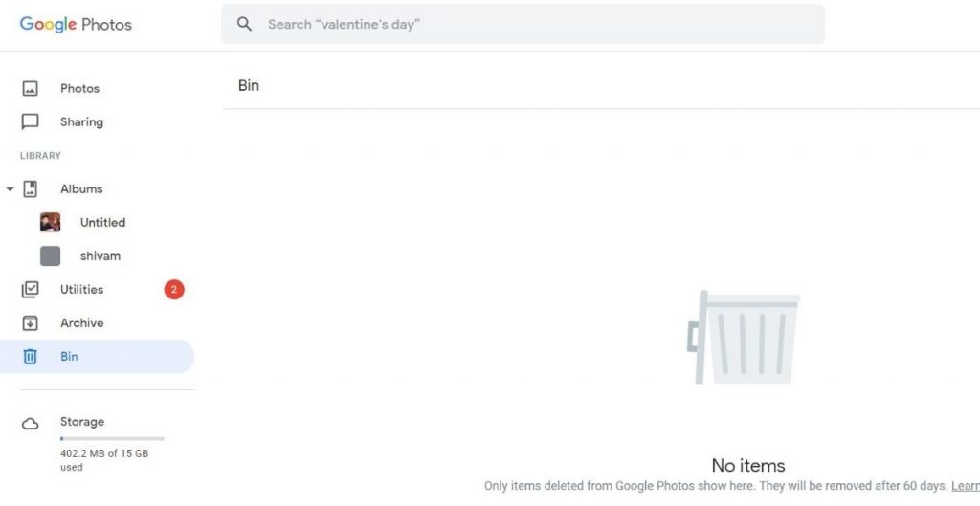The width and height of the screenshot is (980, 506).
Task: Click the Google Photos logo
Action: click(76, 25)
